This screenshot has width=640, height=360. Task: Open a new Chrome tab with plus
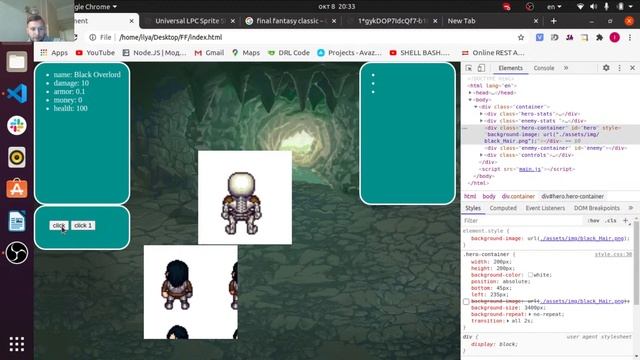coord(553,21)
